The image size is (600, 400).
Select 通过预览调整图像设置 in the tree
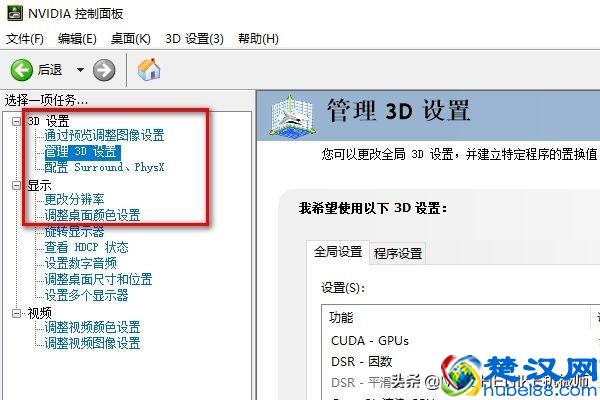[x=104, y=136]
